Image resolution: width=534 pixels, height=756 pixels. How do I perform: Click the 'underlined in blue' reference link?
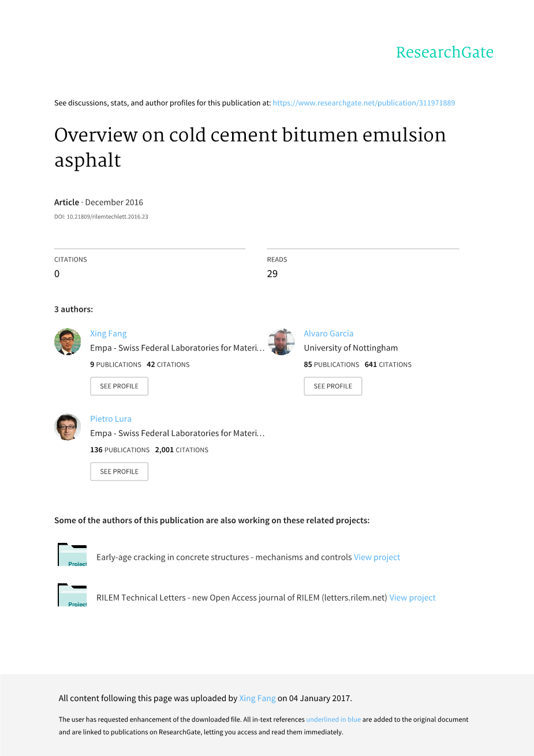[334, 720]
